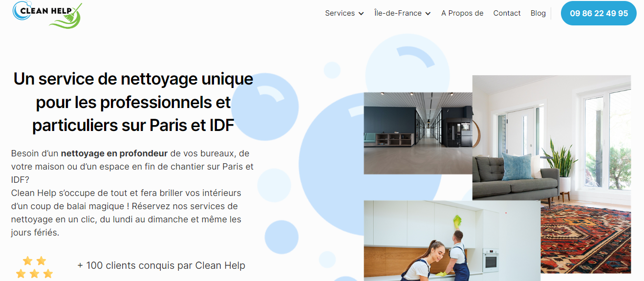Screen dimensions: 644x281
Task: Select the living room sofa photo
Action: (x=551, y=137)
